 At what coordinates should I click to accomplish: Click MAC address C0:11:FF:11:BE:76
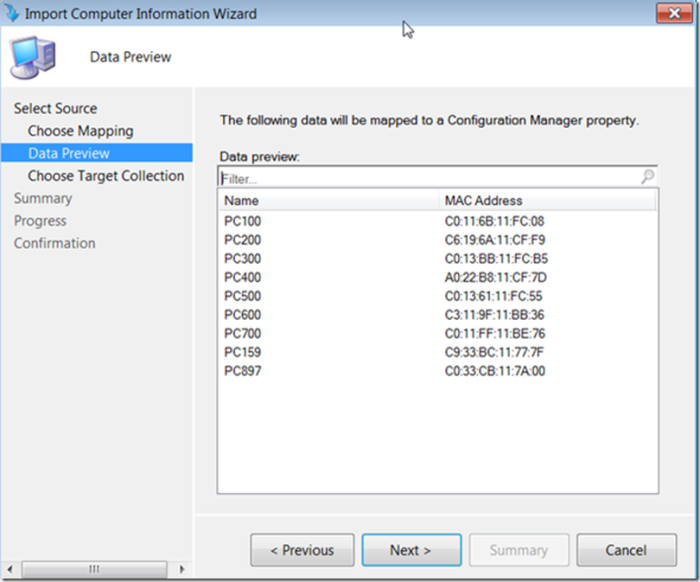coord(495,334)
